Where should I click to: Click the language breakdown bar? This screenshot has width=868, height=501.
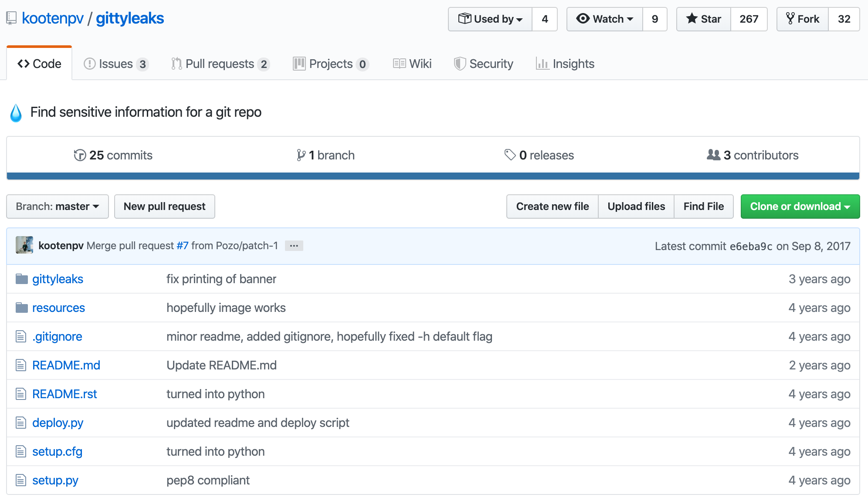click(433, 176)
